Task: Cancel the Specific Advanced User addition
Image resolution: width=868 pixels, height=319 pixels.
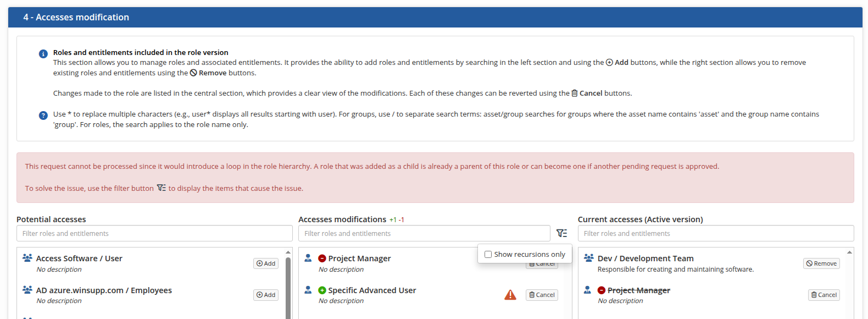Action: click(542, 295)
